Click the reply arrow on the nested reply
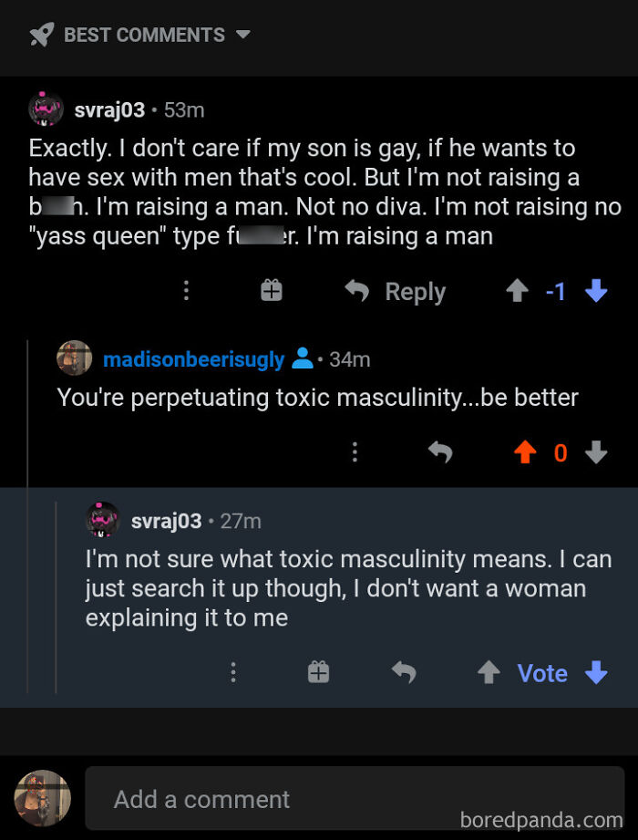This screenshot has width=638, height=840. [404, 673]
